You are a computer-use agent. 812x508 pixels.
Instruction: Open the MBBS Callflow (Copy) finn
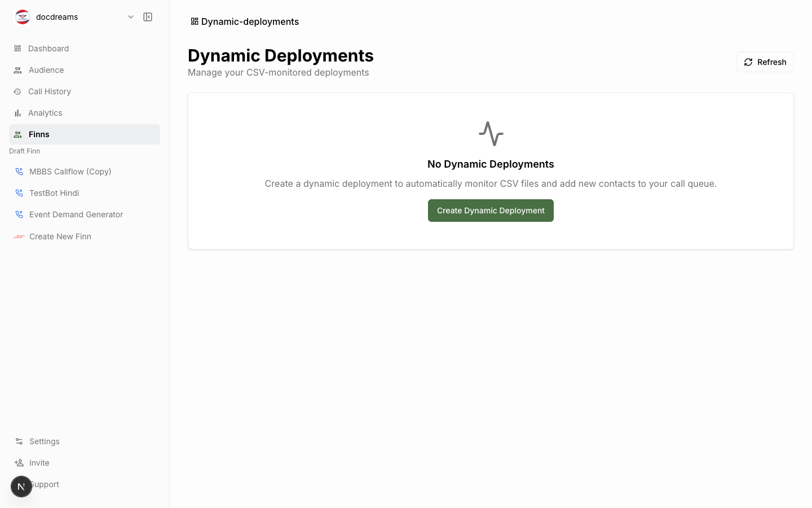pos(85,172)
